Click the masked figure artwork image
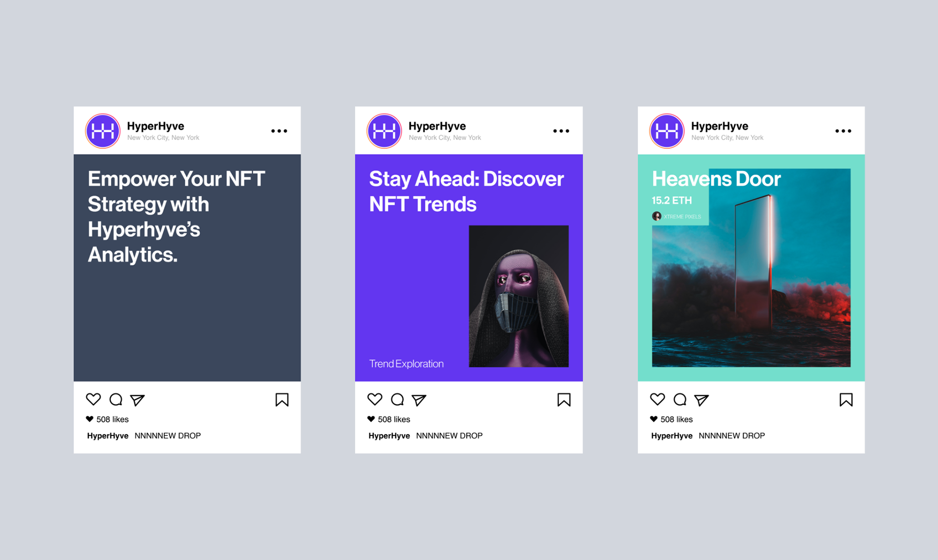Image resolution: width=938 pixels, height=560 pixels. (519, 296)
